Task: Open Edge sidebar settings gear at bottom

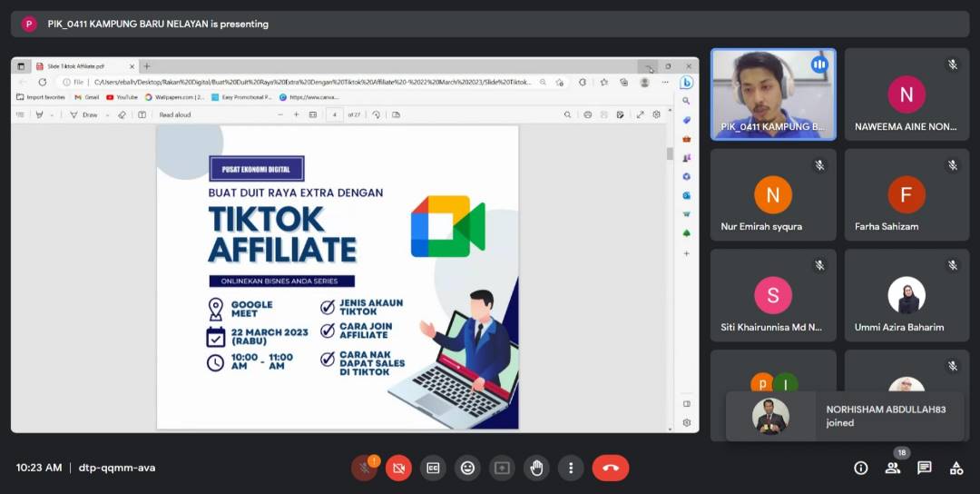Action: 686,422
